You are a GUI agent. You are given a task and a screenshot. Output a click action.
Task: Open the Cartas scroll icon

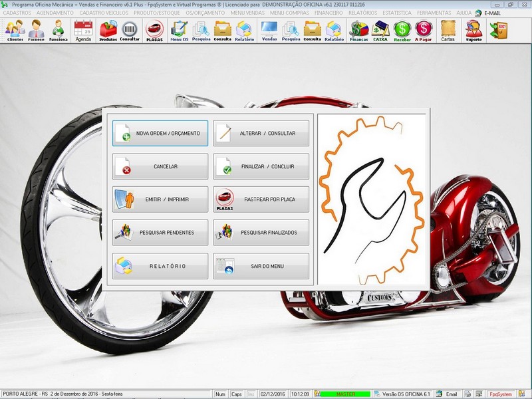[x=448, y=31]
